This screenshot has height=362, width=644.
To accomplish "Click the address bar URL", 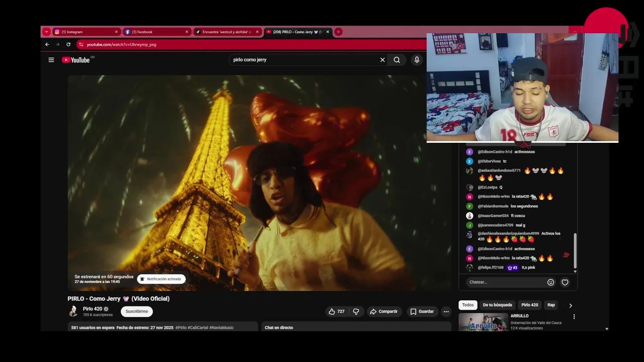I will coord(121,44).
